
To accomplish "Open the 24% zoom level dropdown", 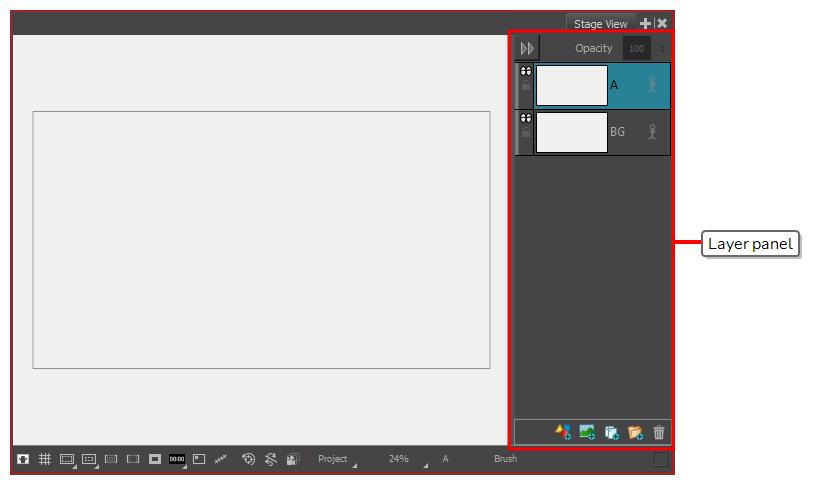I will [408, 459].
